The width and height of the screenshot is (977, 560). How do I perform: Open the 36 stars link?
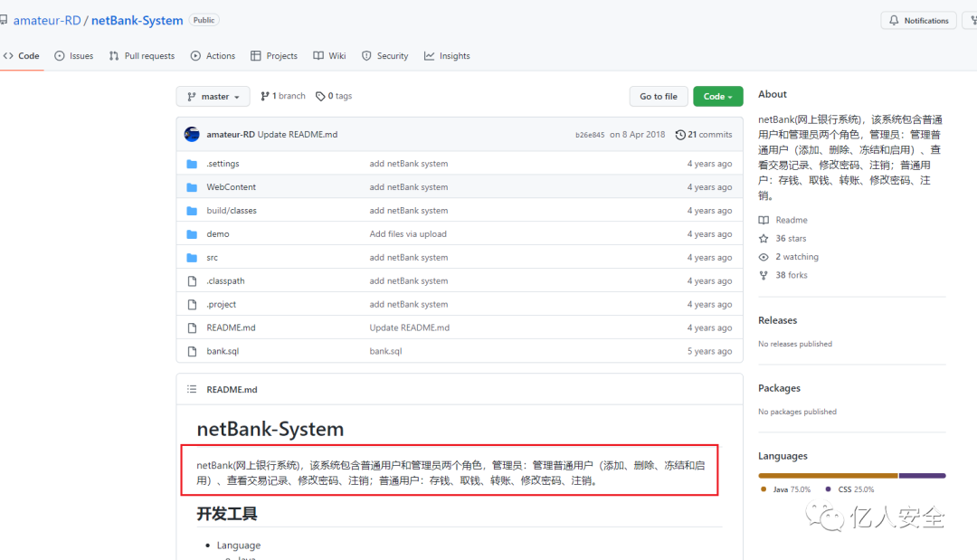783,239
